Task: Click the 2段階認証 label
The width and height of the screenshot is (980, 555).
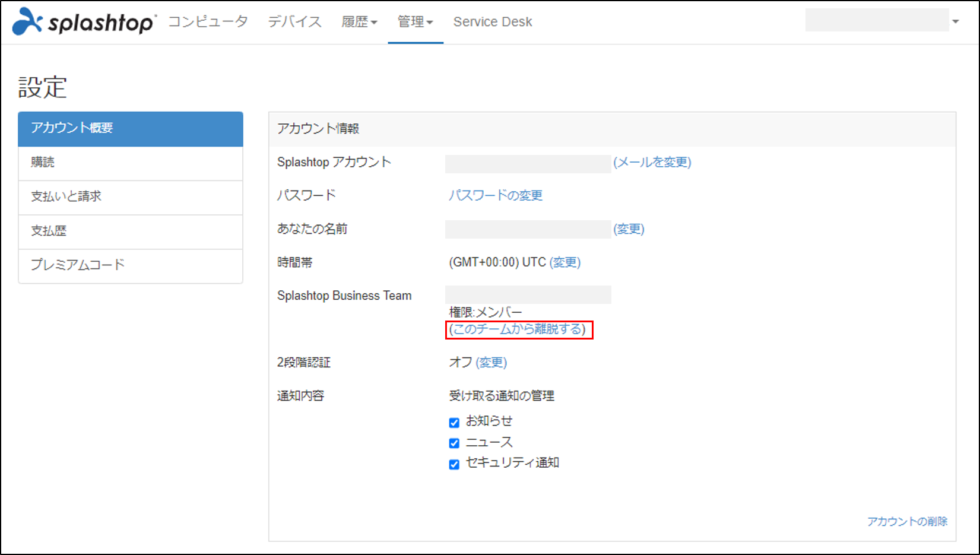Action: (304, 362)
